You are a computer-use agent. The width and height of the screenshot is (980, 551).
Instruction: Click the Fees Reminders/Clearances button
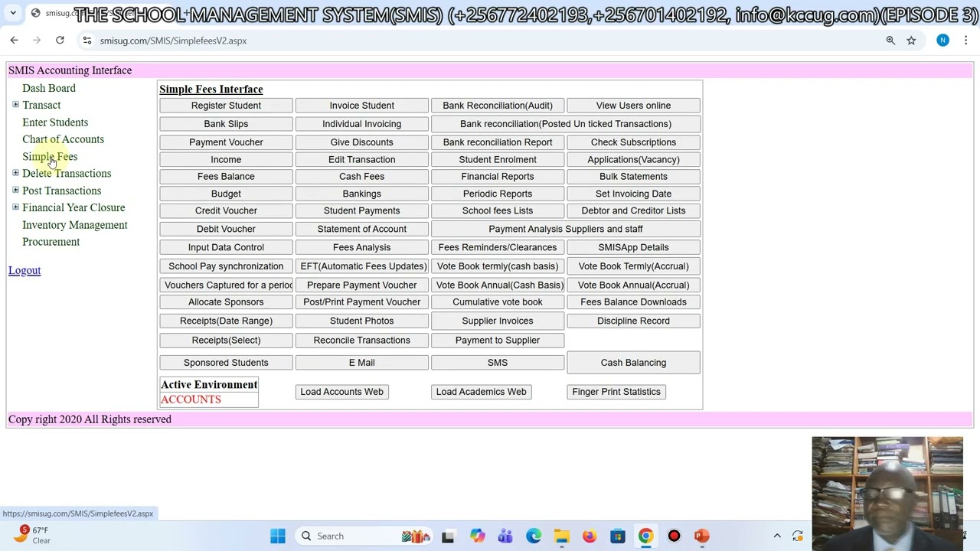(x=498, y=247)
